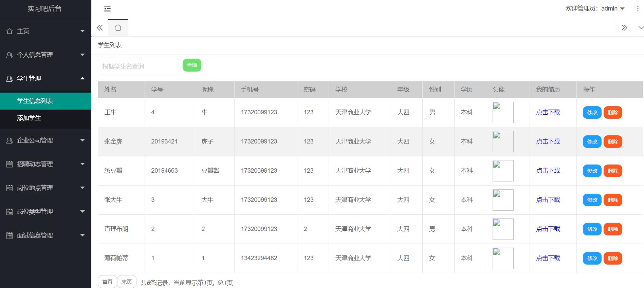This screenshot has height=288, width=644.
Task: Click the calendar icon beside 岗位地点管理
Action: [10, 188]
